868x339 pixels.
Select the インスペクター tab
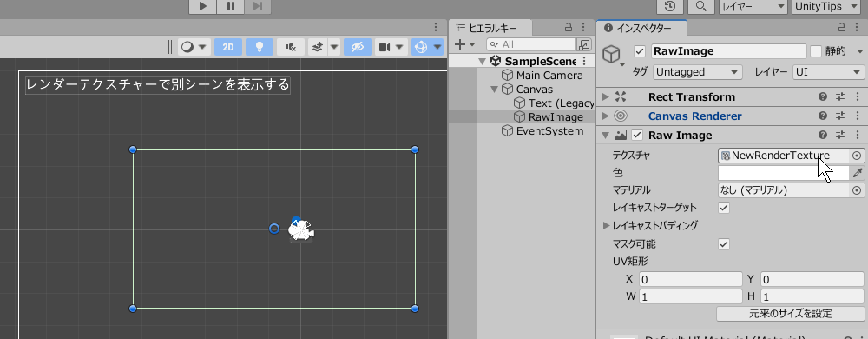[641, 28]
